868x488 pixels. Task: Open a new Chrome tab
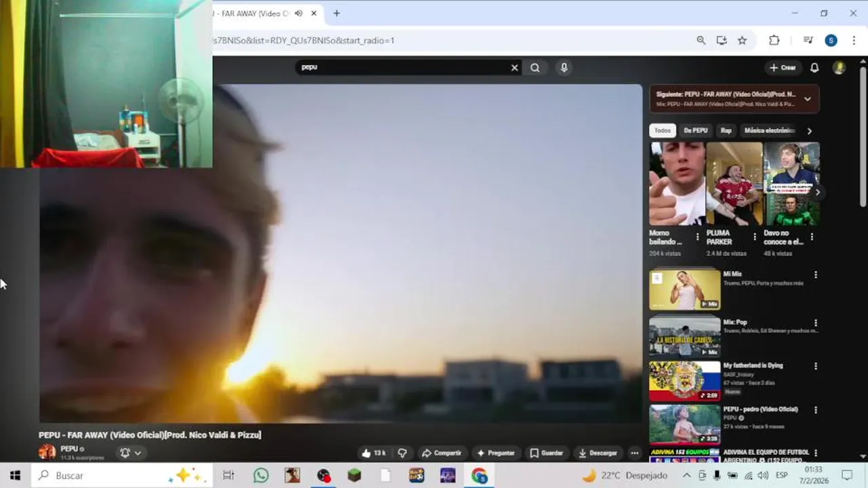click(x=336, y=13)
